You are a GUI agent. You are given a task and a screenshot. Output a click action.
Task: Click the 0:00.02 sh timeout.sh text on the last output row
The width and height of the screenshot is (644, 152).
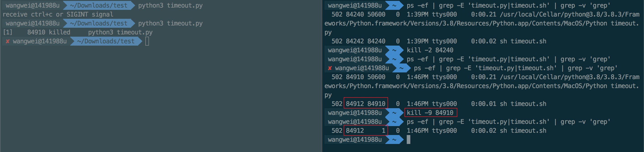tap(508, 131)
